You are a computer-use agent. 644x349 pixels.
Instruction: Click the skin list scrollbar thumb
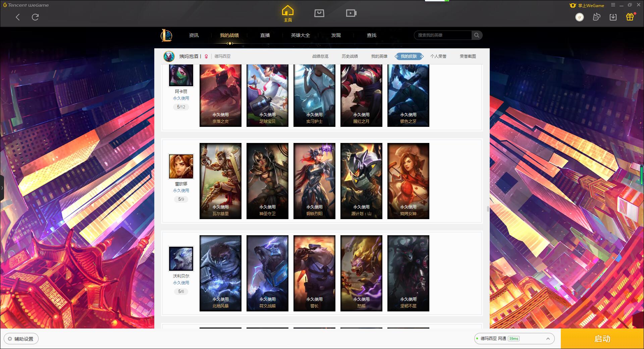pos(488,209)
